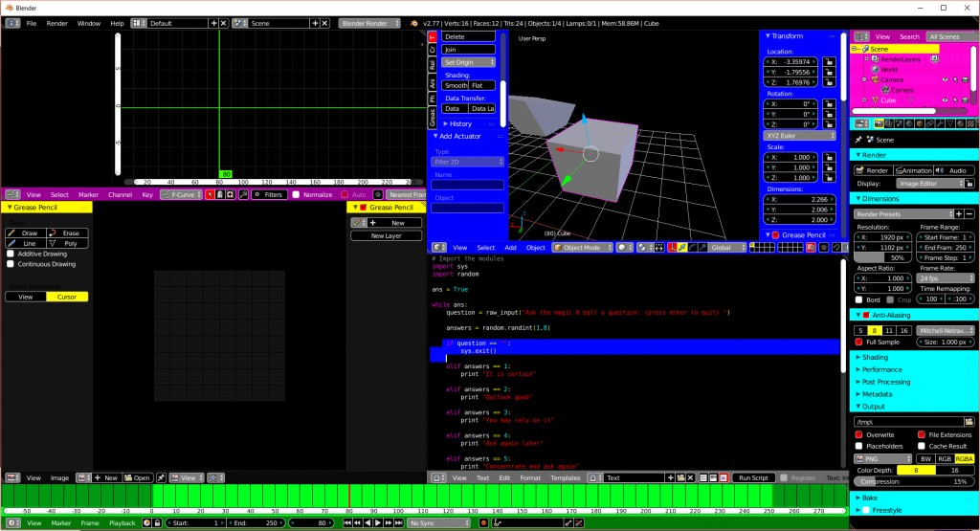This screenshot has width=980, height=531.
Task: Click the lock icon next to Location X
Action: point(829,62)
